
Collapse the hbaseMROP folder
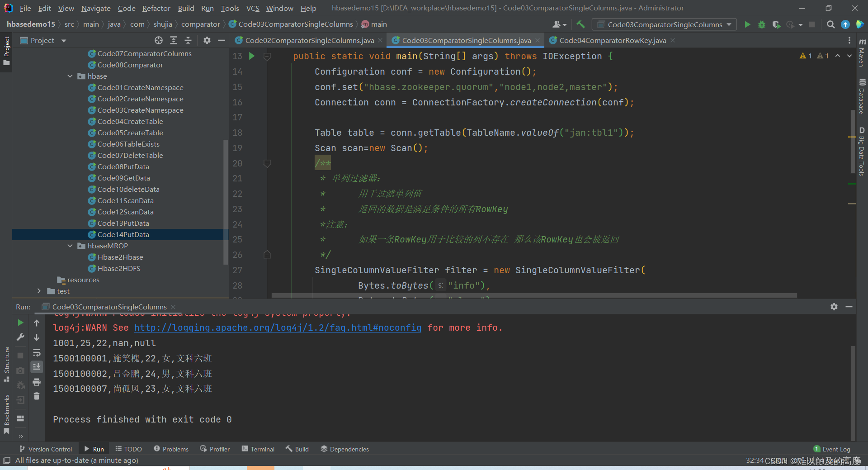[70, 246]
